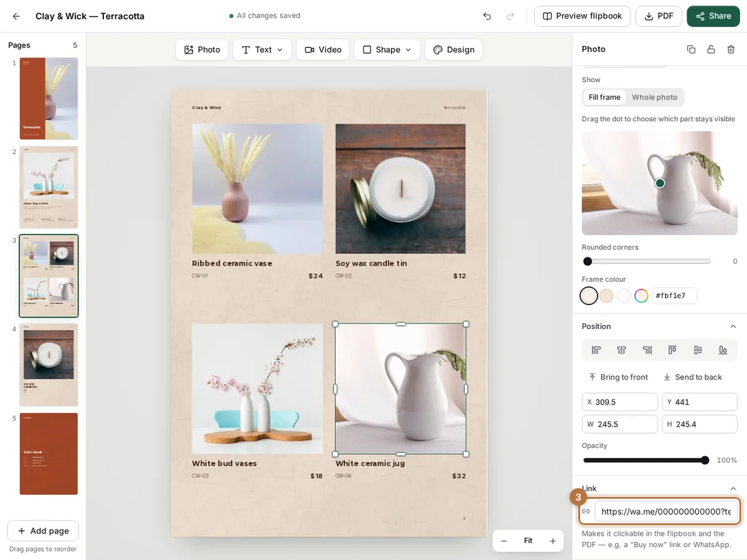Align left using the first alignment icon
Image resolution: width=747 pixels, height=560 pixels.
(596, 350)
